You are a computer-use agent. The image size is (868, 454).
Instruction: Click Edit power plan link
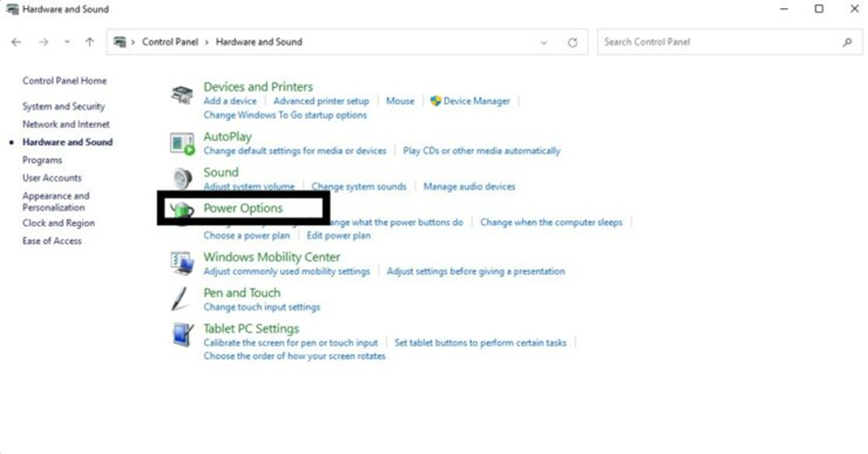(x=339, y=235)
